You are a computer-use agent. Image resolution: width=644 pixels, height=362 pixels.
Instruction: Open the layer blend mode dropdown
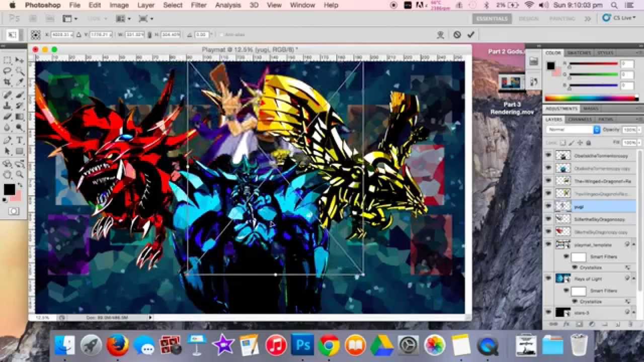tap(573, 130)
